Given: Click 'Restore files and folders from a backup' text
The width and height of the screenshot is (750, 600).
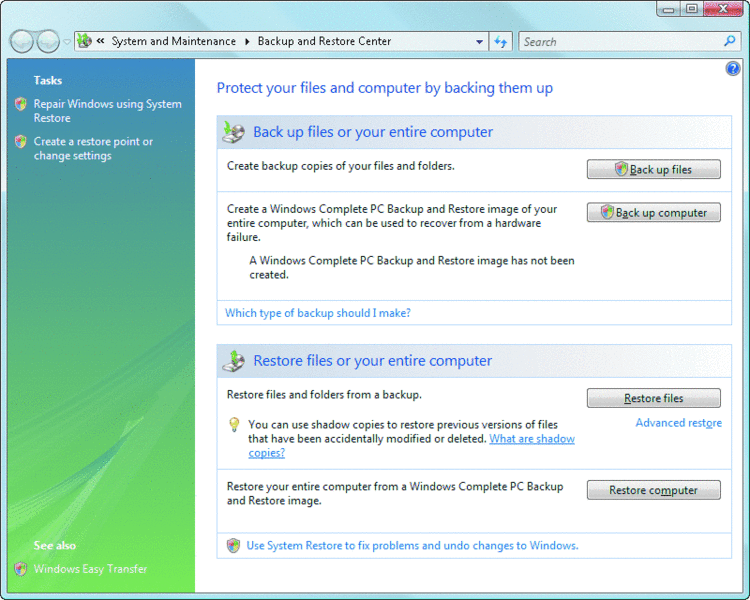Looking at the screenshot, I should point(324,395).
